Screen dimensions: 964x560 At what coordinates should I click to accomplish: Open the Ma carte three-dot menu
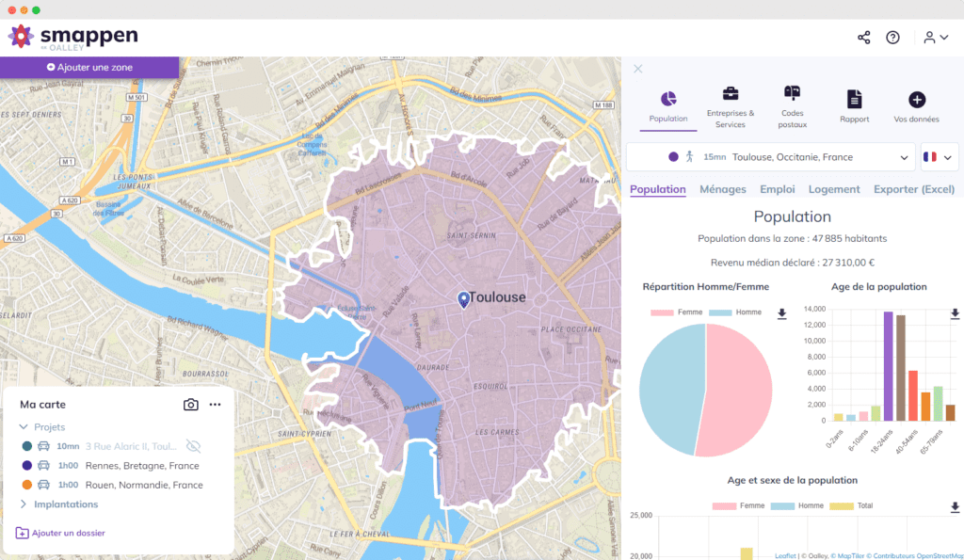(215, 404)
